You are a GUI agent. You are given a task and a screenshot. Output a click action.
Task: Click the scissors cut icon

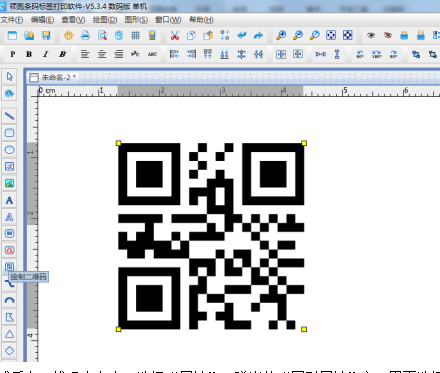tap(174, 35)
